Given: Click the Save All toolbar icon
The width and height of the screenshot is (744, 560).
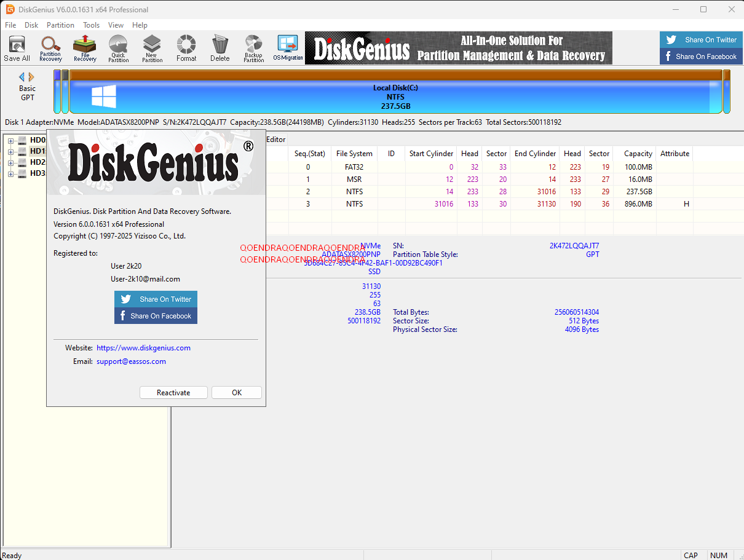Looking at the screenshot, I should click(x=17, y=49).
